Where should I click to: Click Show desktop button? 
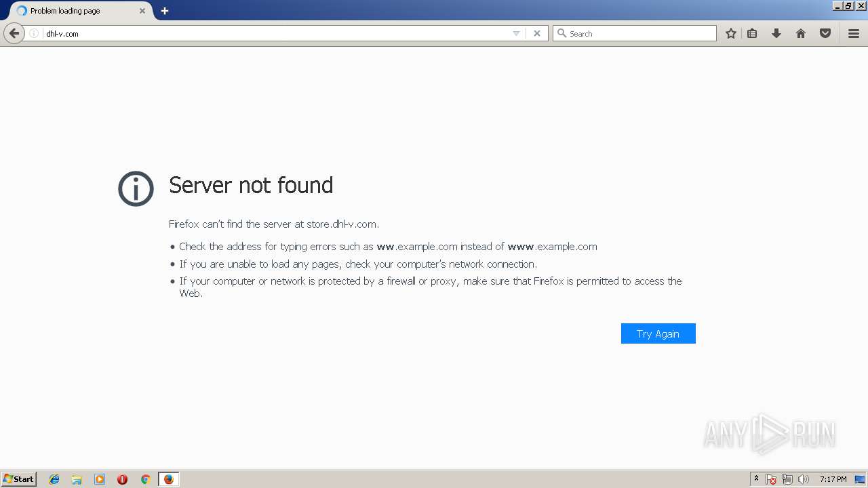click(861, 479)
